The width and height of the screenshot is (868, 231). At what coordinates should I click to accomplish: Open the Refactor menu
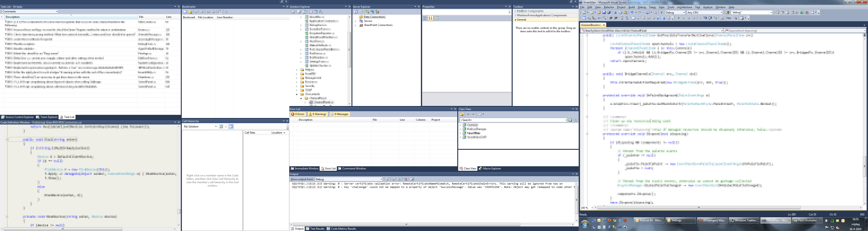pyautogui.click(x=609, y=7)
